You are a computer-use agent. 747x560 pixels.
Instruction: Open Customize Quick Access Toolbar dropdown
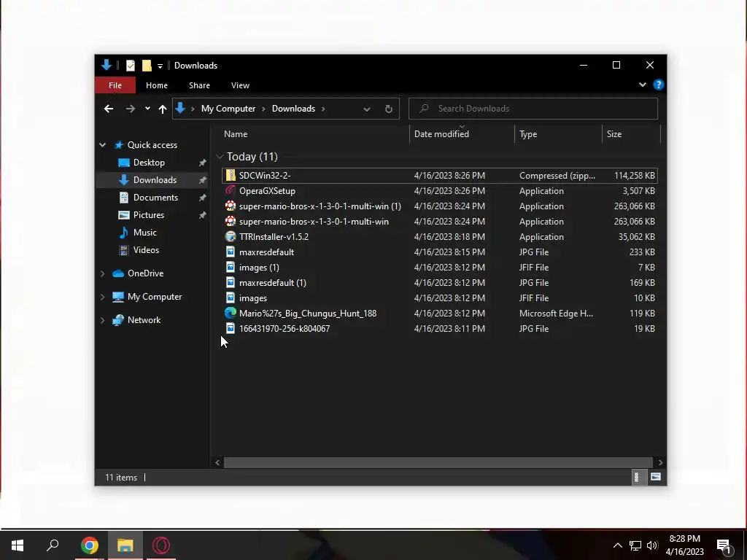pyautogui.click(x=160, y=66)
